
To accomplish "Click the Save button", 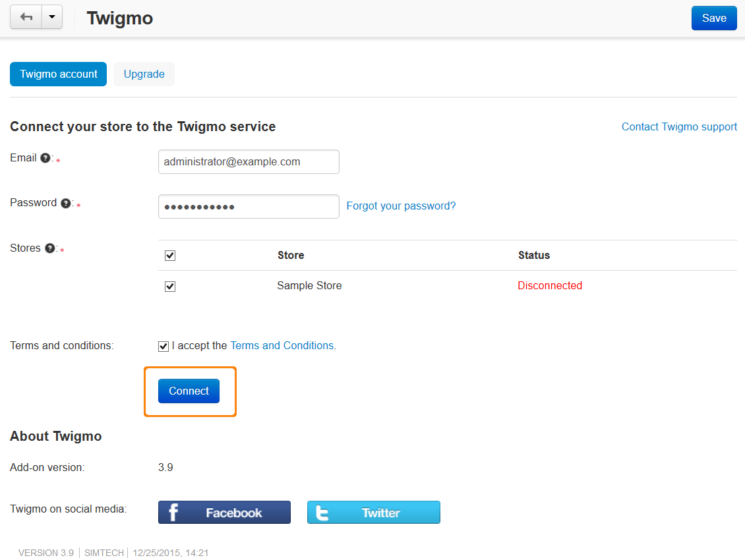I will (x=714, y=18).
